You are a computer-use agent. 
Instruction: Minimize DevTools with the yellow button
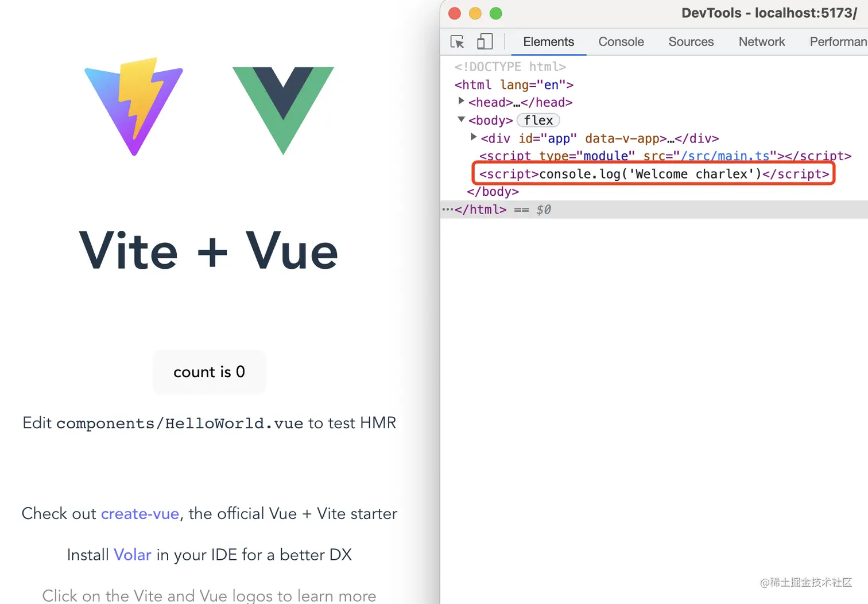pyautogui.click(x=475, y=13)
